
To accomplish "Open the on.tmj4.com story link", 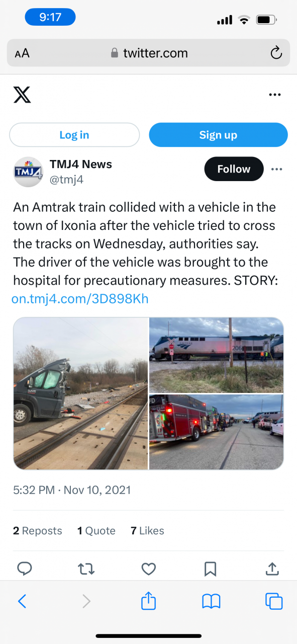I will click(x=80, y=299).
